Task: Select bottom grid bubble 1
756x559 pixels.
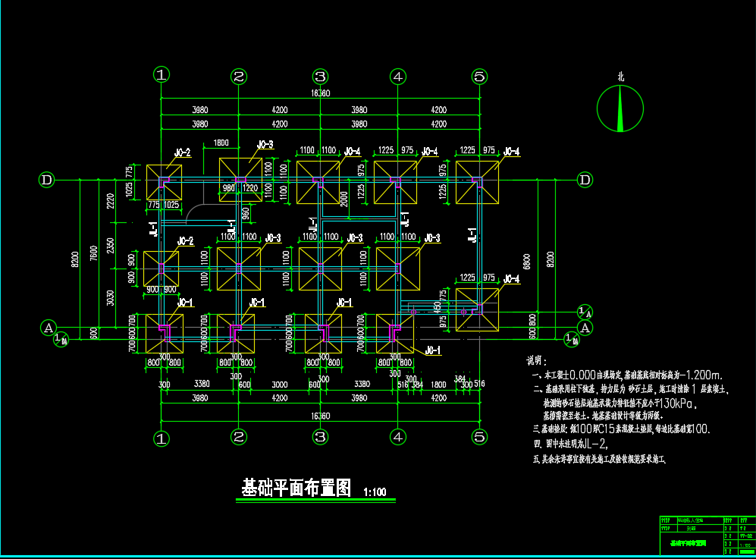Action: (162, 438)
